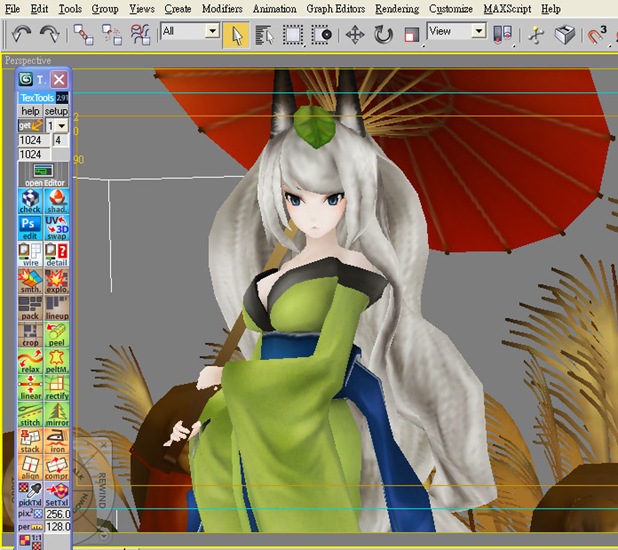This screenshot has width=618, height=550.
Task: Click the detail icon
Action: click(57, 255)
